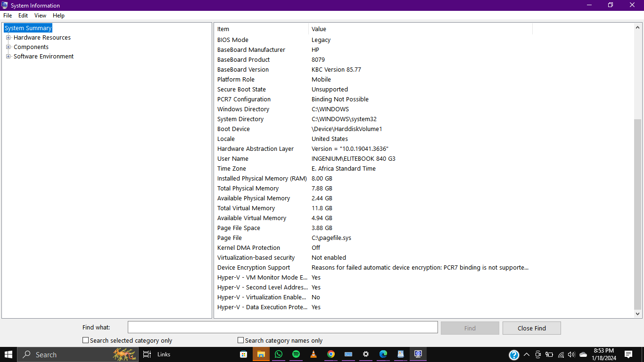Select the Device Encryption Support row
Image resolution: width=644 pixels, height=362 pixels.
coord(373,268)
